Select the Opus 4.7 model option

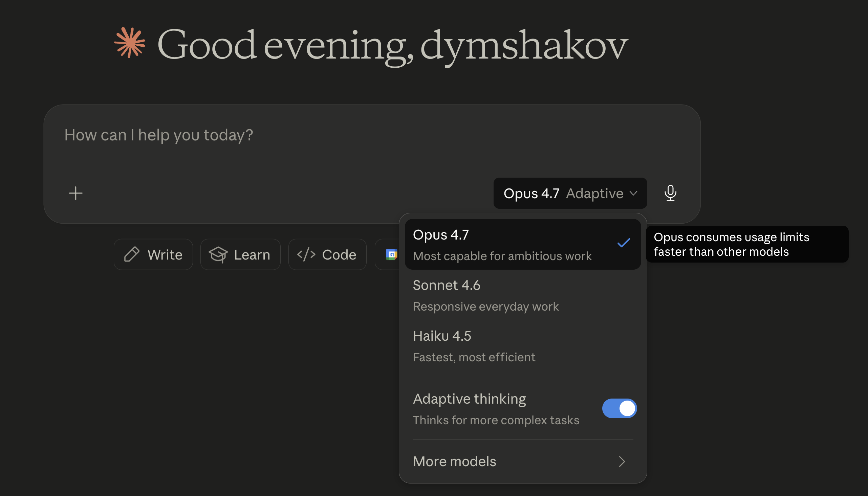pos(523,245)
